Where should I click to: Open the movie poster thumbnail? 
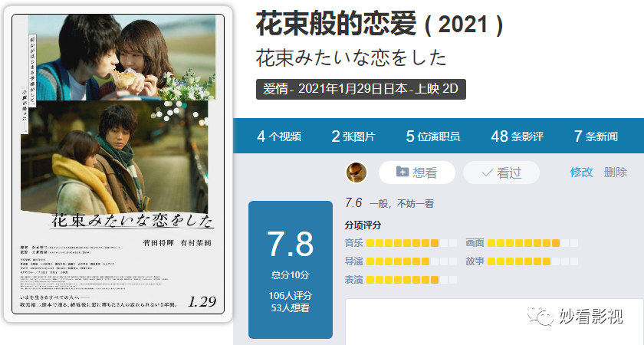click(118, 164)
